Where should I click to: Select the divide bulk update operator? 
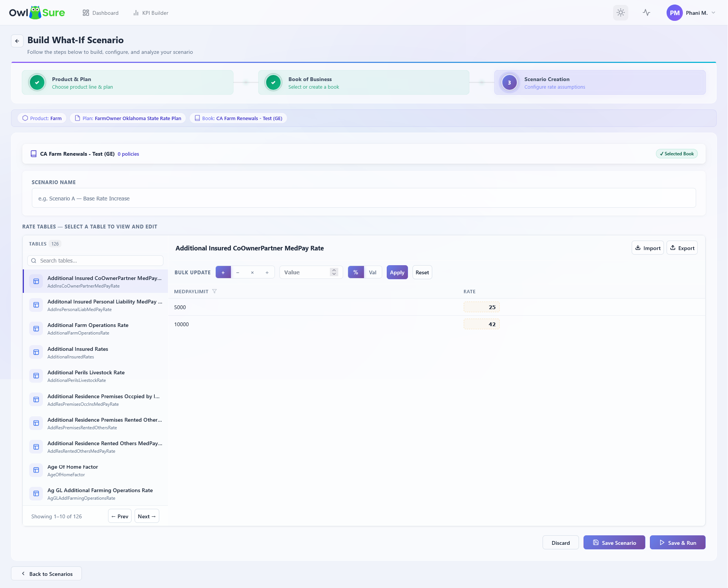(x=267, y=272)
